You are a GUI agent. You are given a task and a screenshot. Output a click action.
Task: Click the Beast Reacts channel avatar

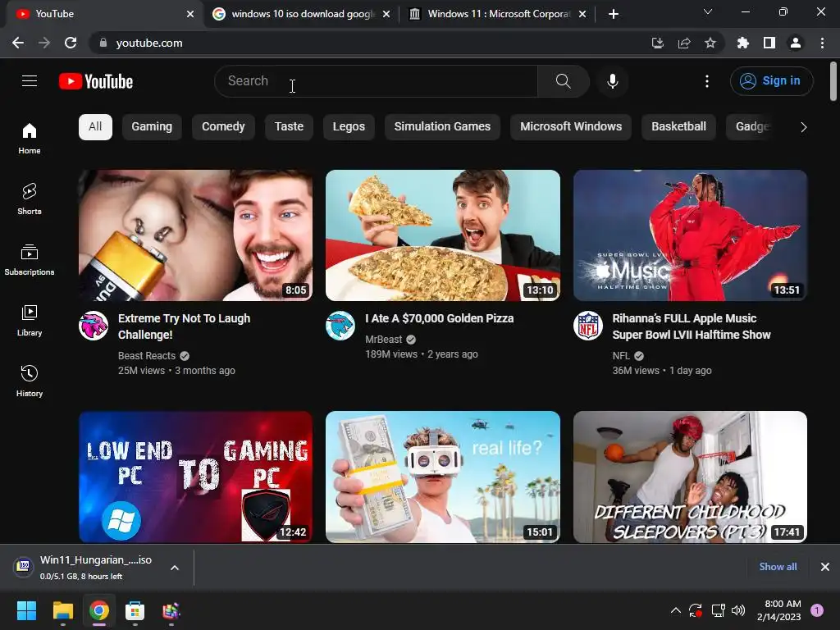(94, 326)
